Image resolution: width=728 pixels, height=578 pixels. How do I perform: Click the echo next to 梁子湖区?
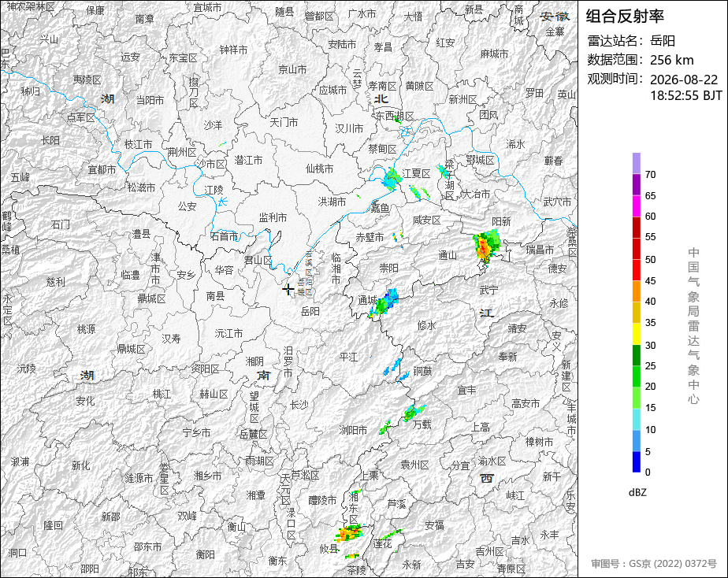click(444, 171)
